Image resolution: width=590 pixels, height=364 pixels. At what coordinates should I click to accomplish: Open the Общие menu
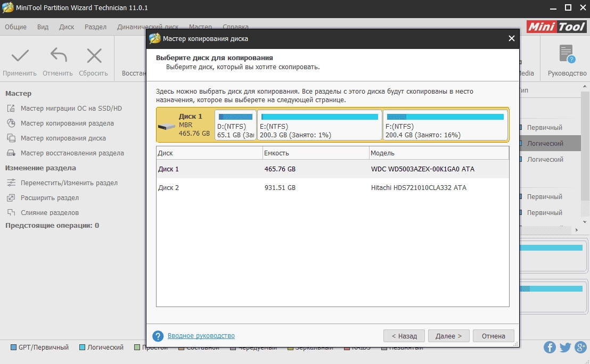pos(16,27)
